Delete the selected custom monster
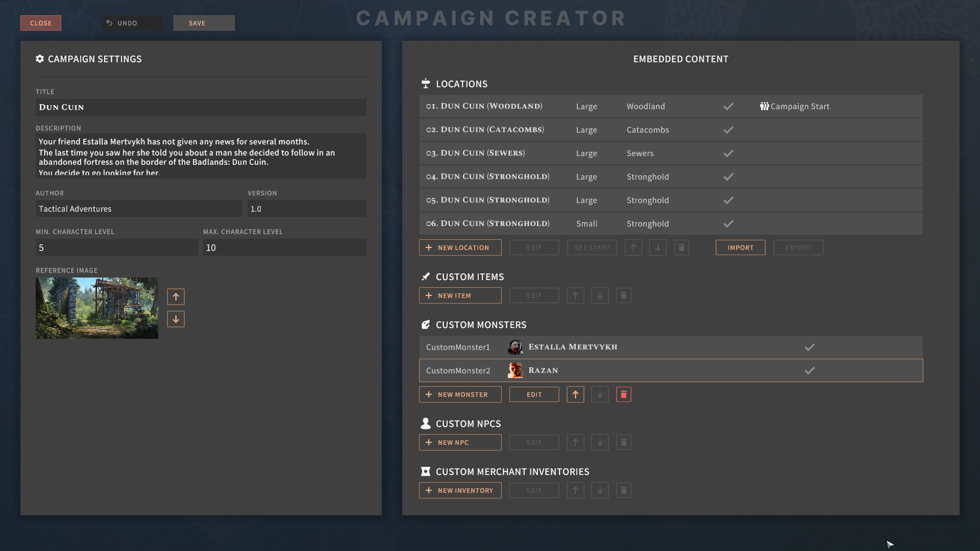Viewport: 980px width, 551px height. (x=624, y=394)
